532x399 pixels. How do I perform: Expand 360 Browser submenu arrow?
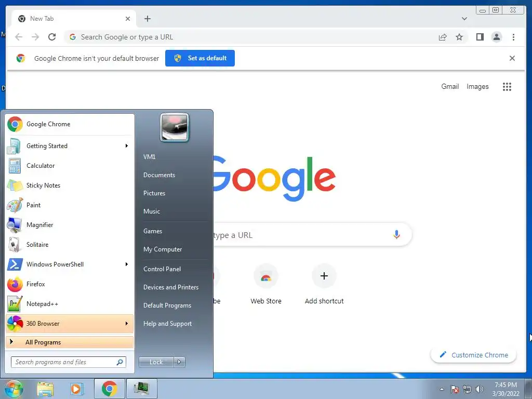click(x=127, y=323)
